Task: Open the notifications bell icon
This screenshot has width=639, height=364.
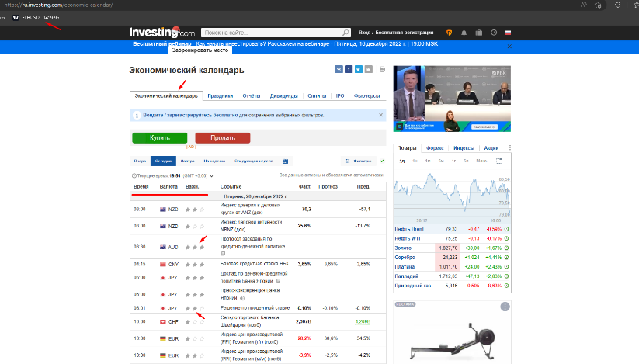Action: click(464, 33)
